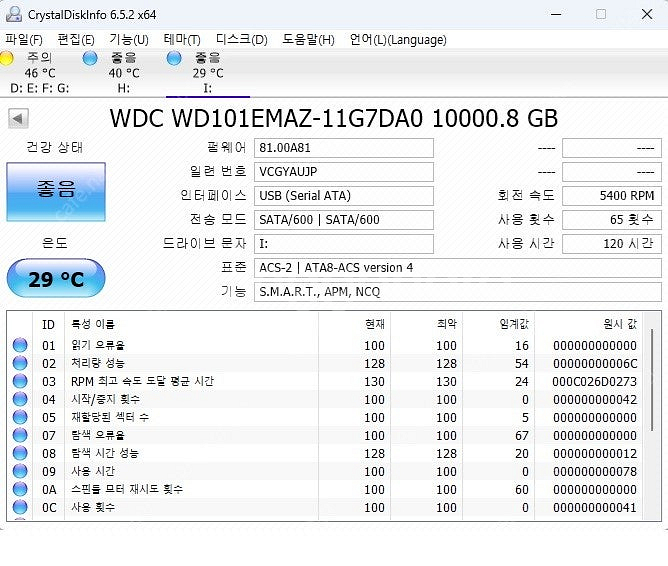Click status circle for attribute 0C
The width and height of the screenshot is (668, 566).
20,507
